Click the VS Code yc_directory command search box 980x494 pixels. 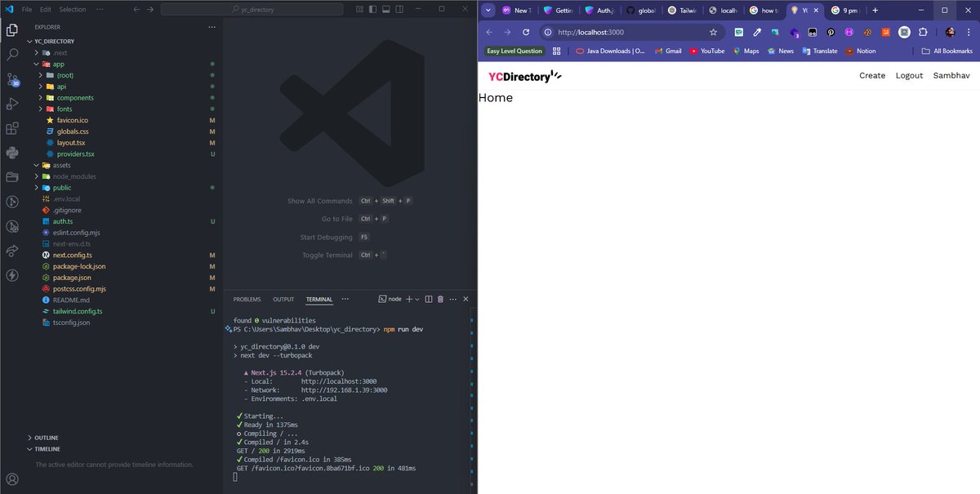[x=252, y=9]
